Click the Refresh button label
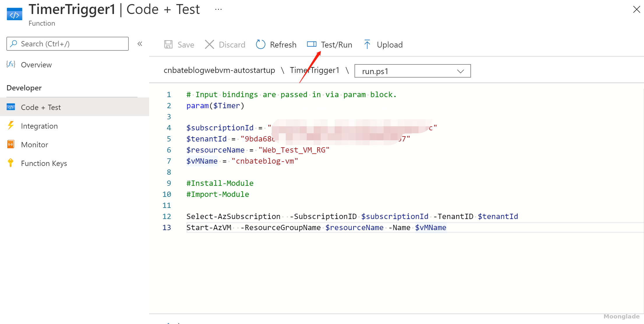The image size is (644, 324). (283, 45)
